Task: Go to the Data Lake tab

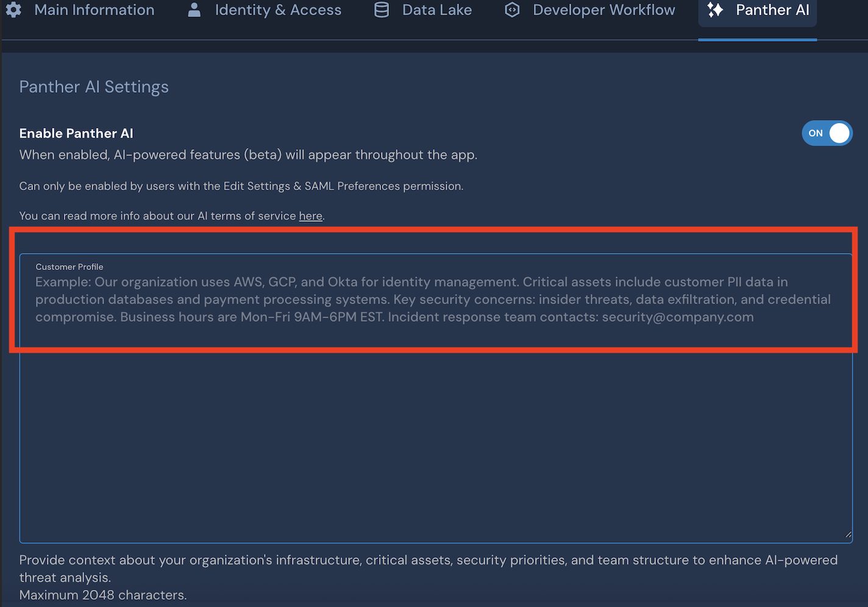Action: click(436, 10)
